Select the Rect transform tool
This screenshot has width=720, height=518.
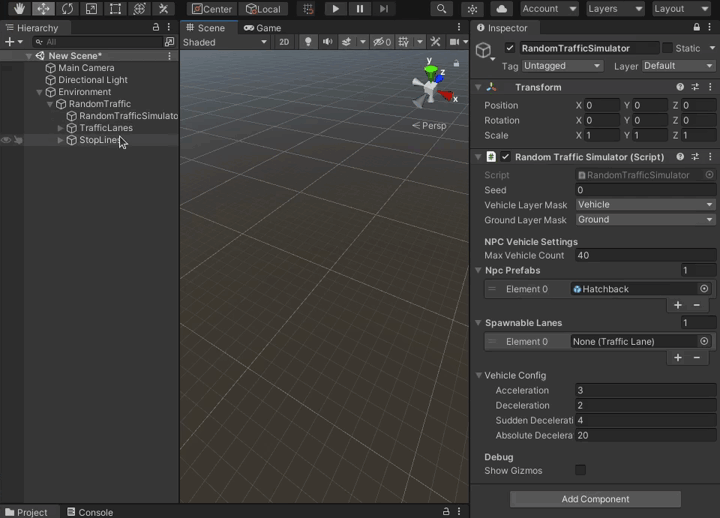115,9
